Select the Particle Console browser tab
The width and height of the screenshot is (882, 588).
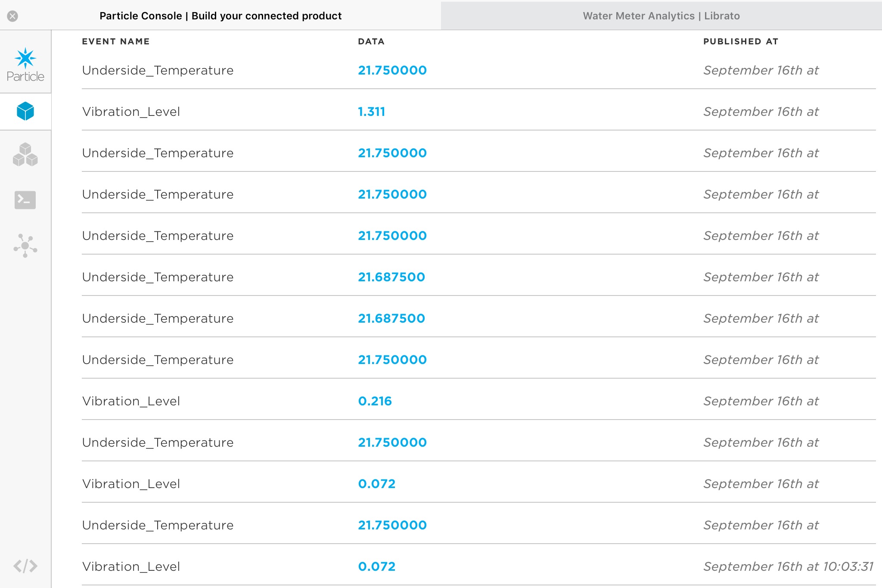pos(220,16)
